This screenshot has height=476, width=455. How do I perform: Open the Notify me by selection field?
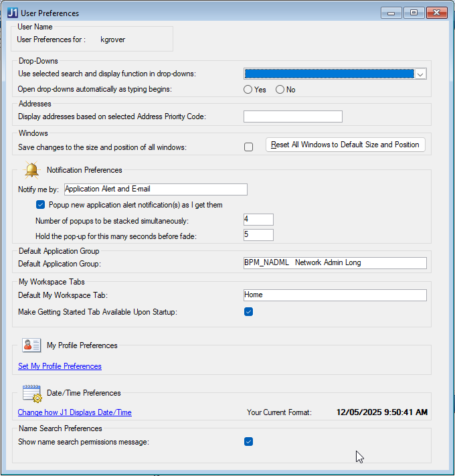pos(156,189)
